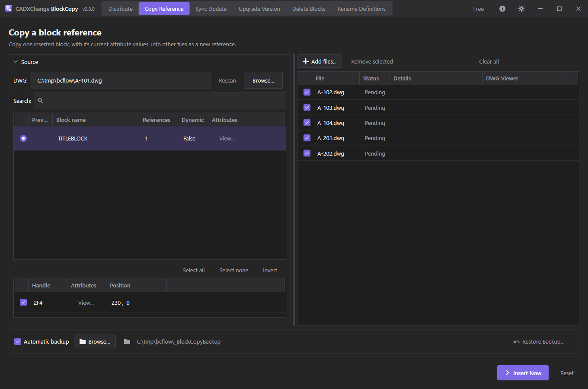This screenshot has width=588, height=389.
Task: Sort by the Status column header
Action: [374, 78]
